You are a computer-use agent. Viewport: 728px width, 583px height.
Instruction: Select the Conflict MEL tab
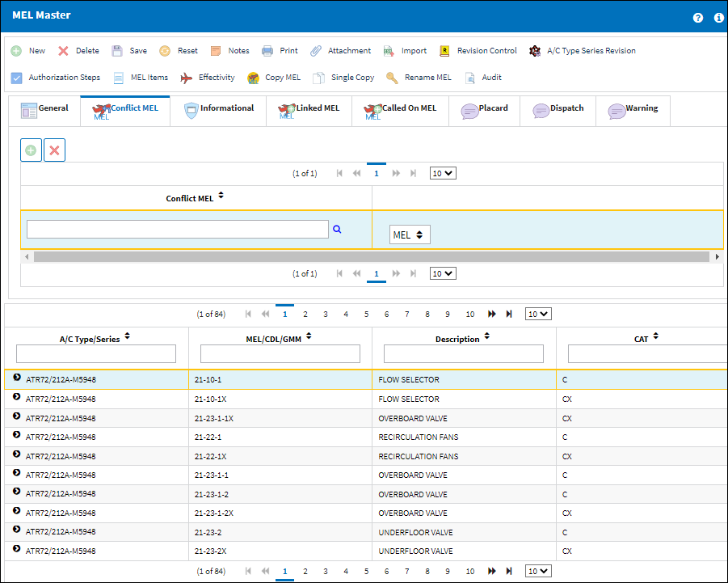[125, 111]
